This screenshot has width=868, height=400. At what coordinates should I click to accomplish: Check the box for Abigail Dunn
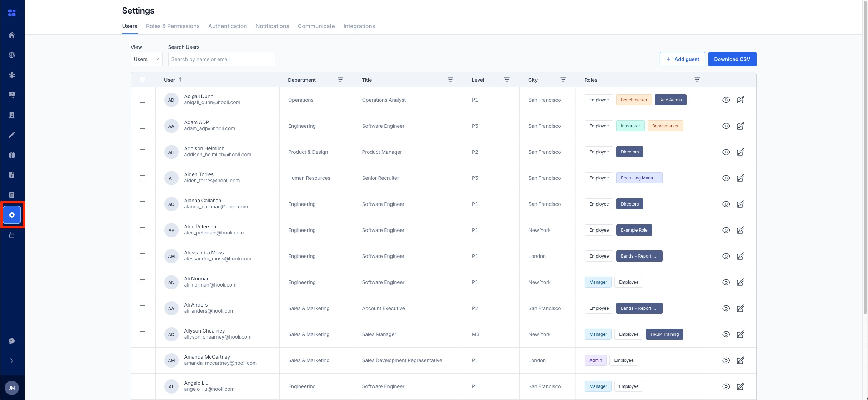pos(143,100)
